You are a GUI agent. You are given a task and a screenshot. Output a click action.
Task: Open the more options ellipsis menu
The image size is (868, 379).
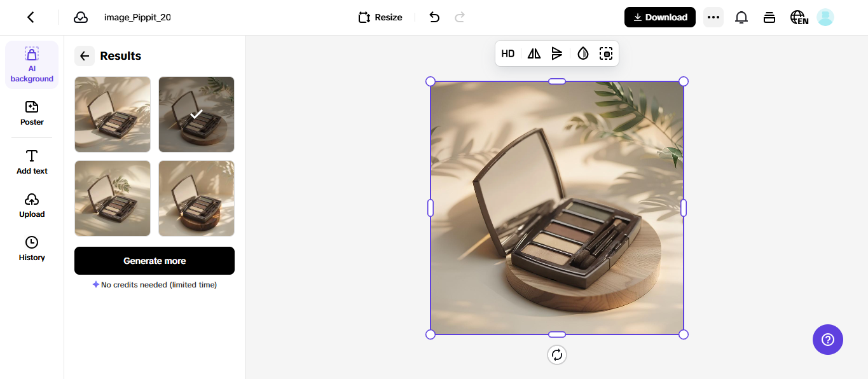click(713, 17)
